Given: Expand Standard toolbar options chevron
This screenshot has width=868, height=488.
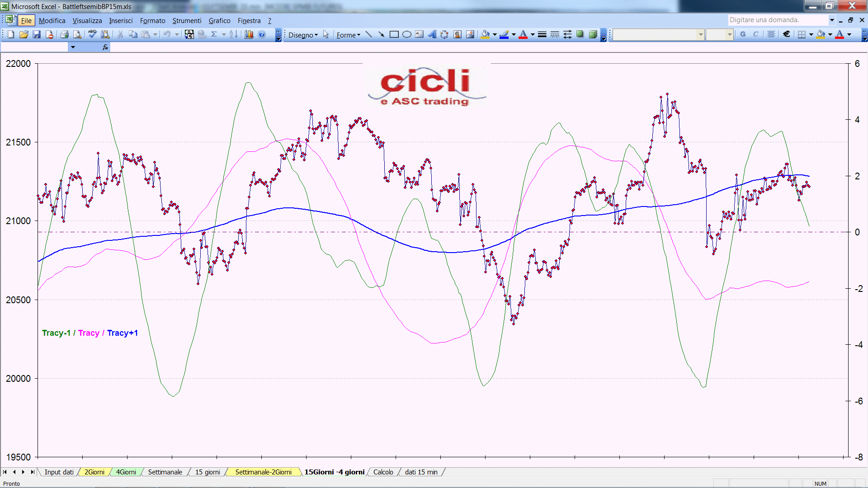Looking at the screenshot, I should pos(278,35).
